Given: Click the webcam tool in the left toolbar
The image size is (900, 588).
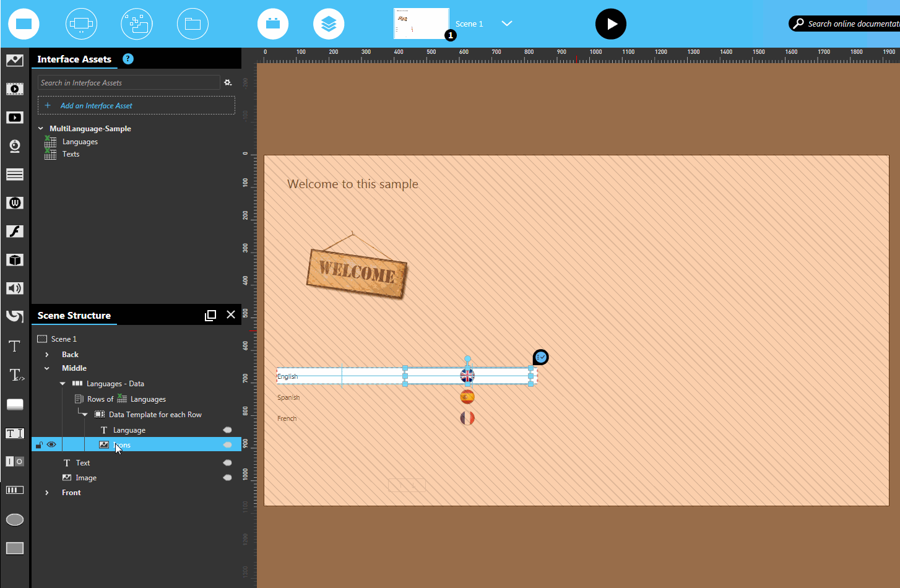Looking at the screenshot, I should coord(14,146).
